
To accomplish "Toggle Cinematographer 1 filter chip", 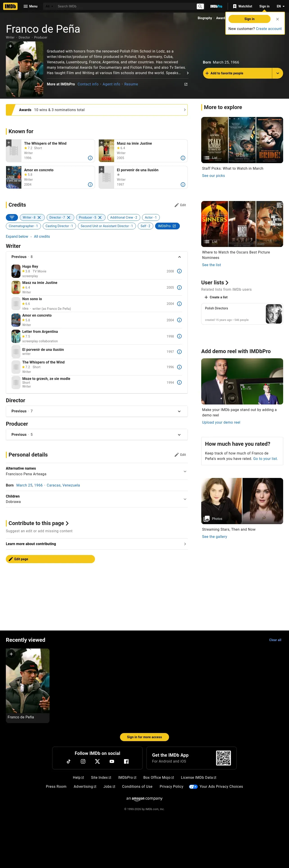I will (23, 226).
